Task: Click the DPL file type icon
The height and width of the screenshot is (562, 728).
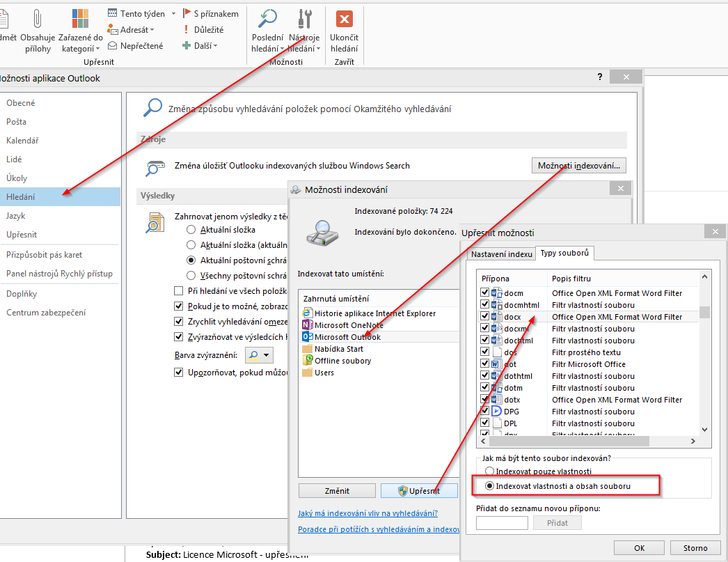Action: [497, 423]
